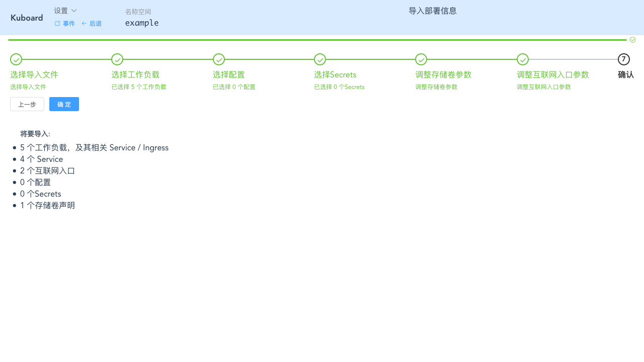The image size is (644, 362).
Task: Click the 上一步 button
Action: [27, 104]
